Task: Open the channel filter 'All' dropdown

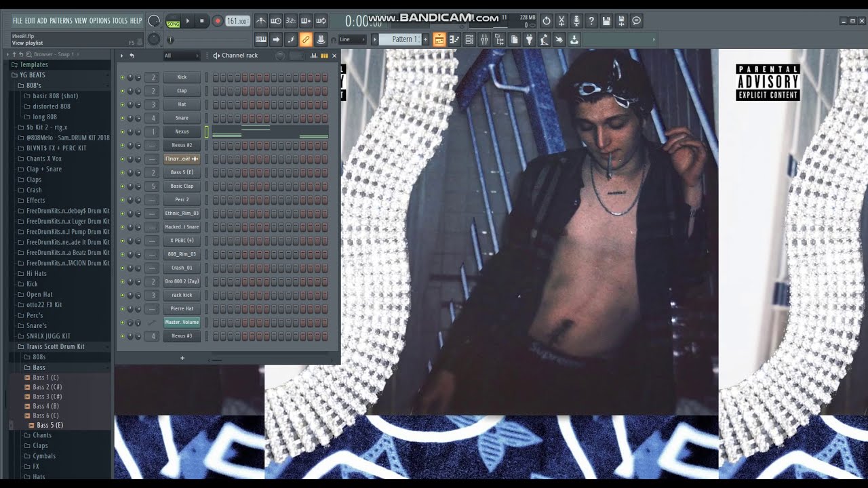Action: 182,56
